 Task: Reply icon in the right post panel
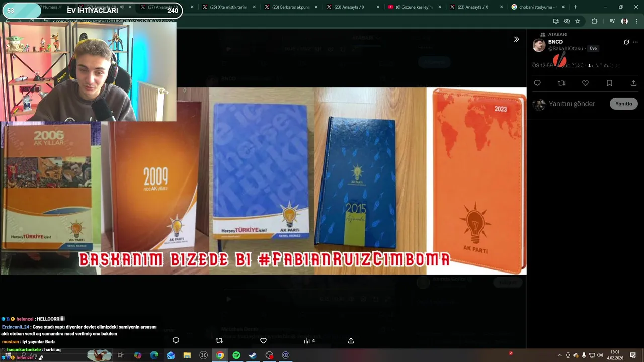click(x=537, y=83)
